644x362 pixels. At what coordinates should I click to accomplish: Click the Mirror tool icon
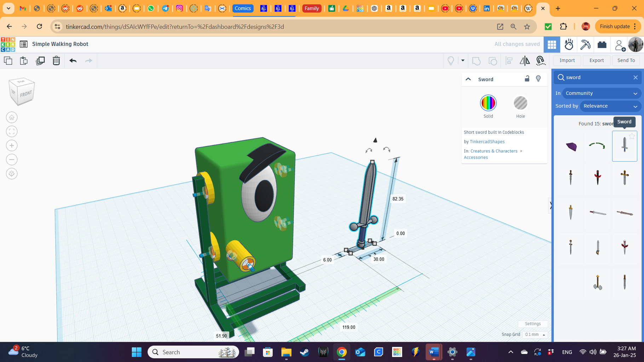(525, 61)
